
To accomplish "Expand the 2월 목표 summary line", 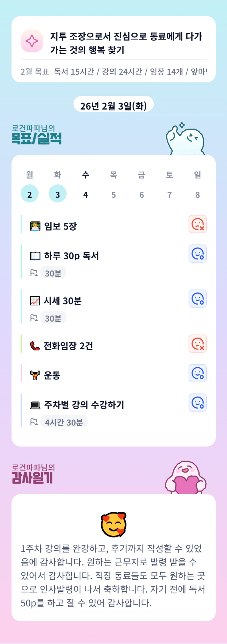I will click(x=113, y=72).
